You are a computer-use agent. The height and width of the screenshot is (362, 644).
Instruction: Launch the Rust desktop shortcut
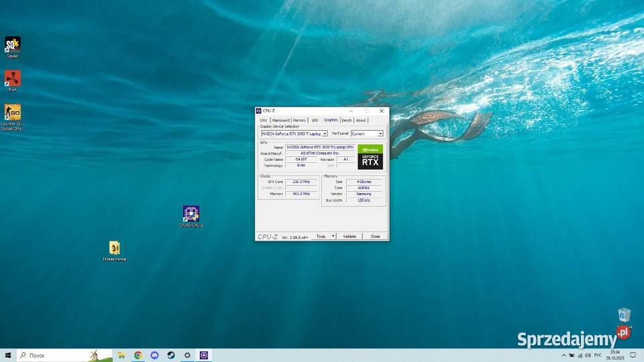[12, 80]
